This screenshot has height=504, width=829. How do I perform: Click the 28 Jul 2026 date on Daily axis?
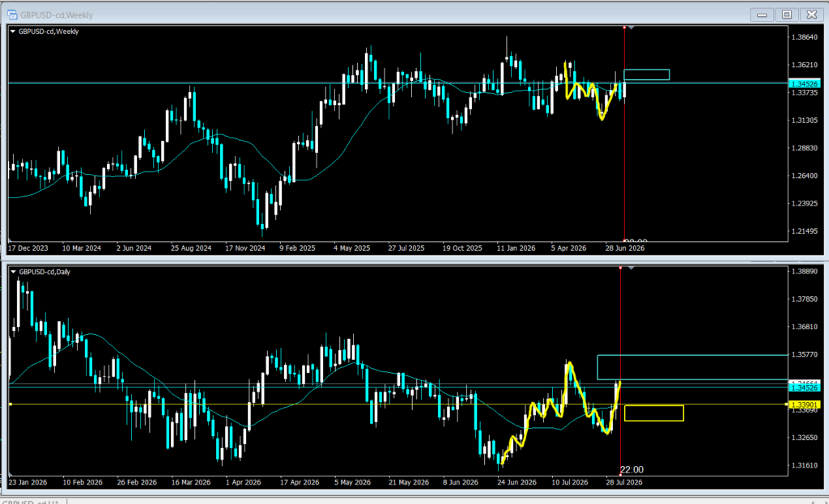coord(624,482)
